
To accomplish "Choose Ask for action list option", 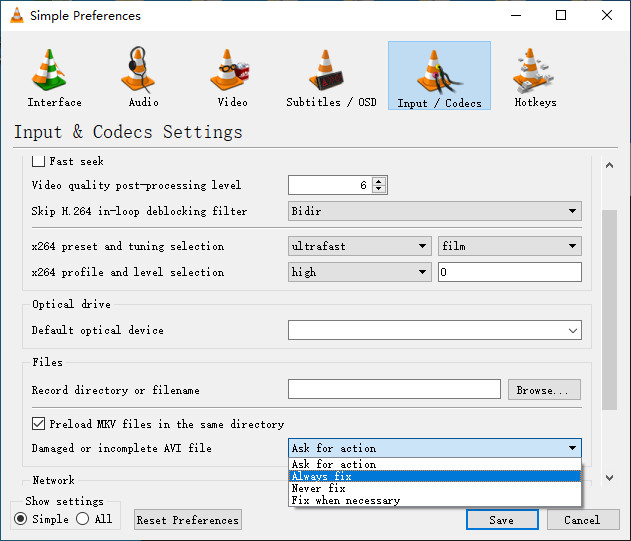I will [435, 464].
